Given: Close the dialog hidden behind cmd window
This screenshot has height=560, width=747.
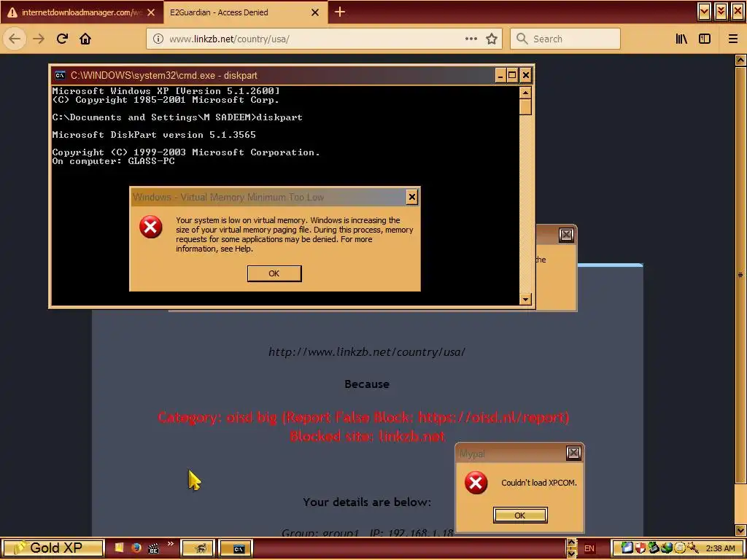Looking at the screenshot, I should (x=566, y=235).
